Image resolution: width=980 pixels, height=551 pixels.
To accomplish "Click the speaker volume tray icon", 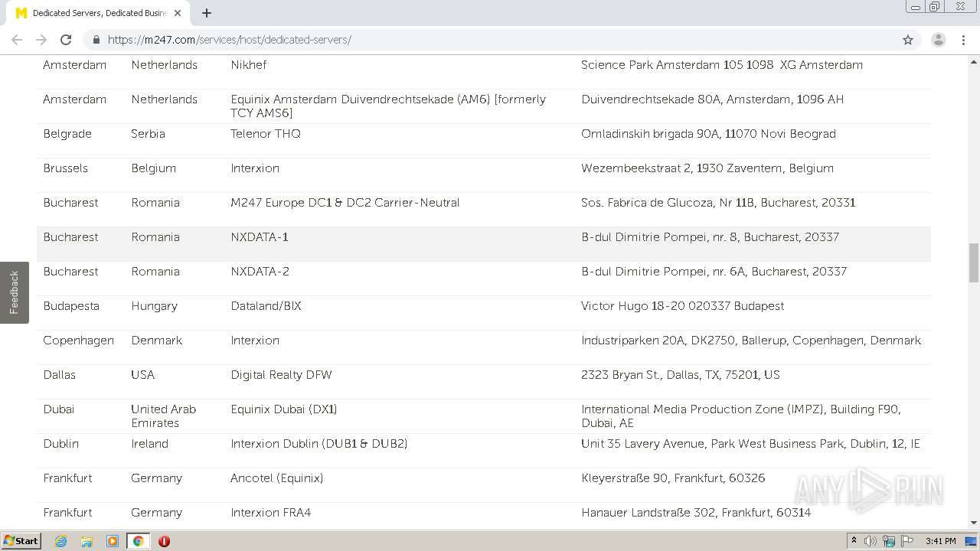I will [x=871, y=541].
